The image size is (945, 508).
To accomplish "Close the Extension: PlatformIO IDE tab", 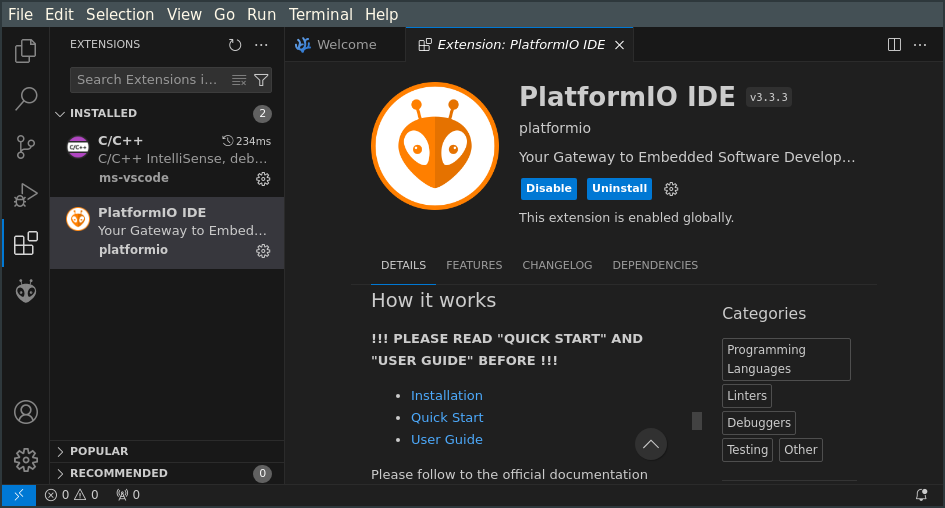I will point(619,45).
